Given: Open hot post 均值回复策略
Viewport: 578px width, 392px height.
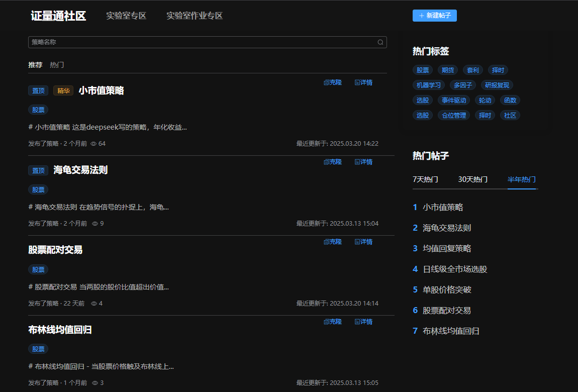Looking at the screenshot, I should [x=447, y=248].
